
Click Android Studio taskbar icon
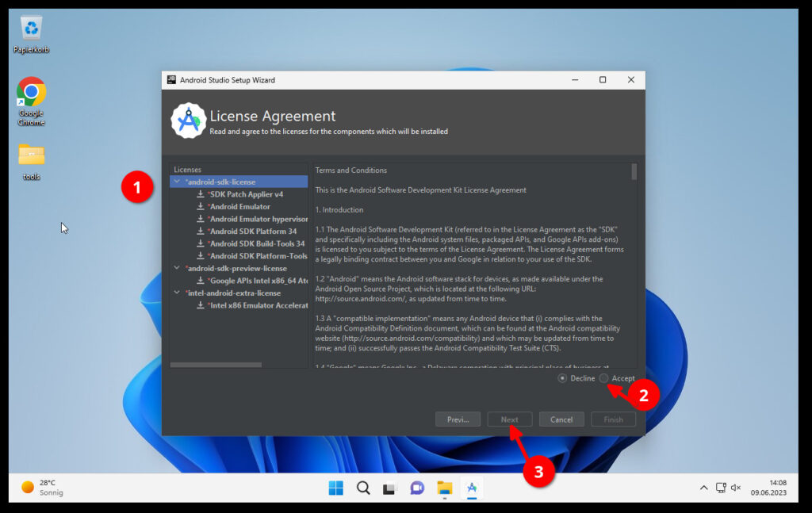(x=472, y=488)
